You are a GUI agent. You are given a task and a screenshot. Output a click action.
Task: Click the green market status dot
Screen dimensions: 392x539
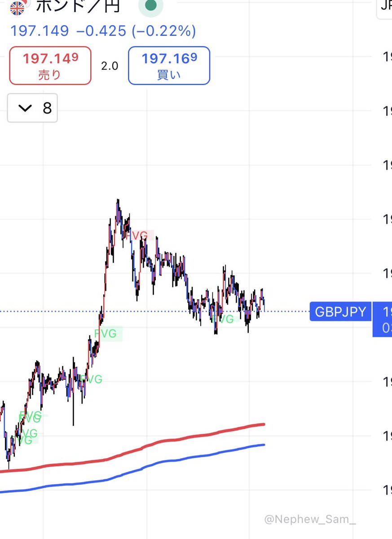pos(151,6)
